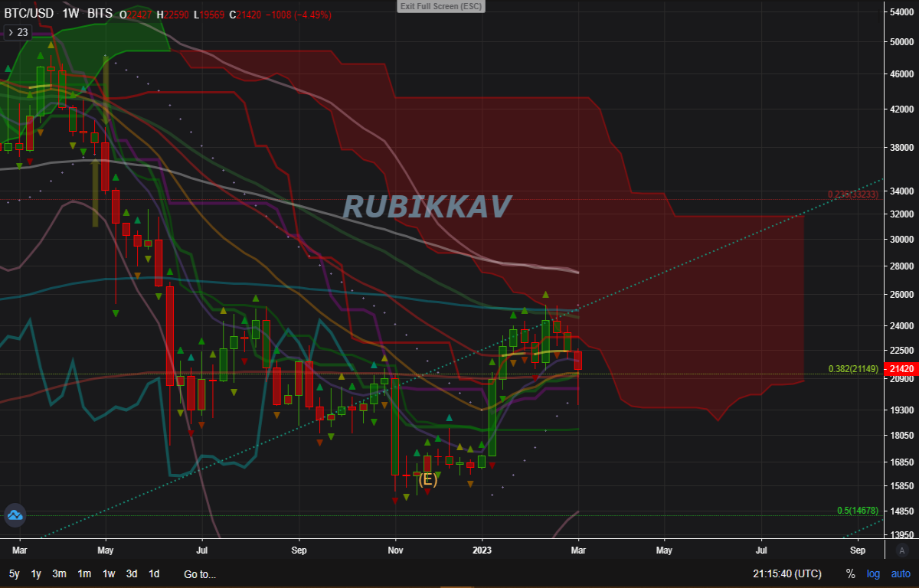Click the 54000 price axis label
Viewport: 919px width, 588px height.
click(903, 12)
